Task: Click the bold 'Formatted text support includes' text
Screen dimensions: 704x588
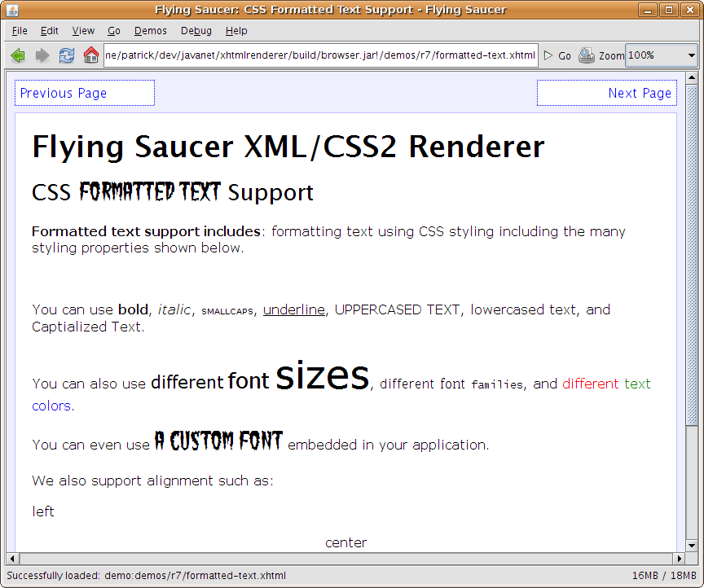Action: click(147, 231)
